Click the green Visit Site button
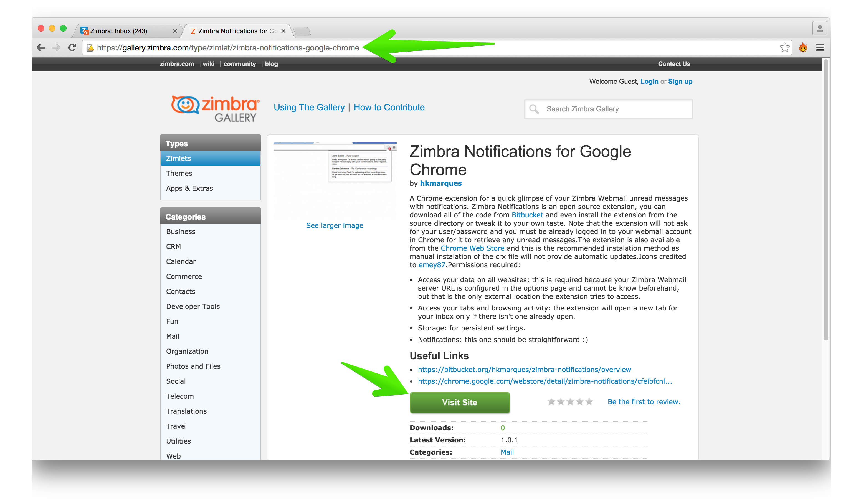Screen dimensions: 861x504 coord(460,402)
